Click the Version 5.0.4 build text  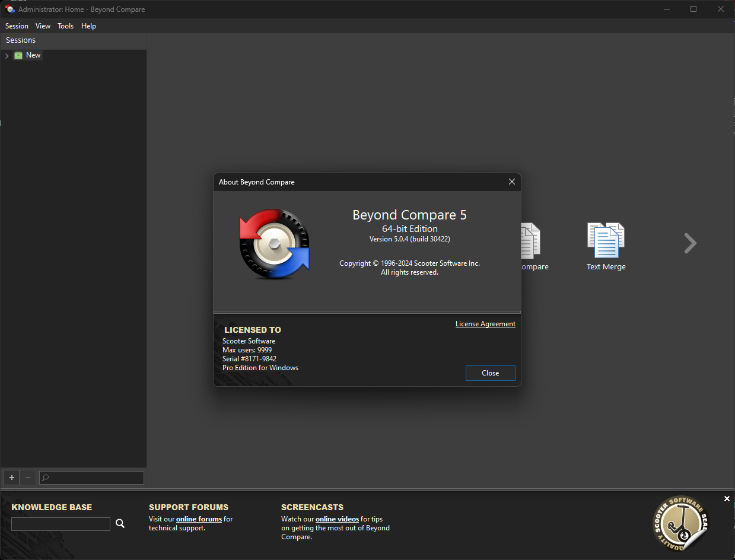click(x=410, y=239)
